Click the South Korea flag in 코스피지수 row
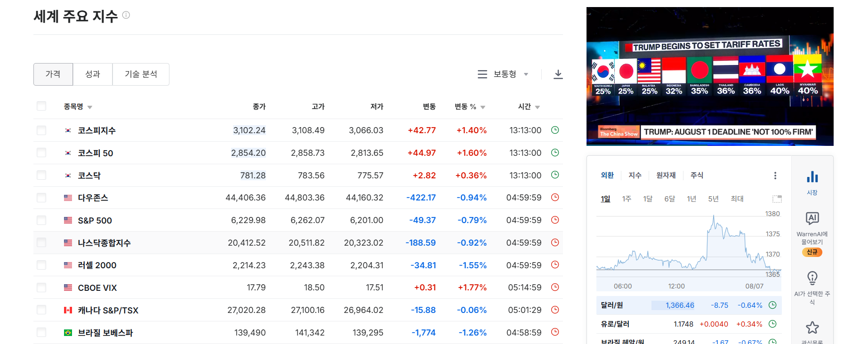Viewport: 868px width, 344px height. coord(68,130)
